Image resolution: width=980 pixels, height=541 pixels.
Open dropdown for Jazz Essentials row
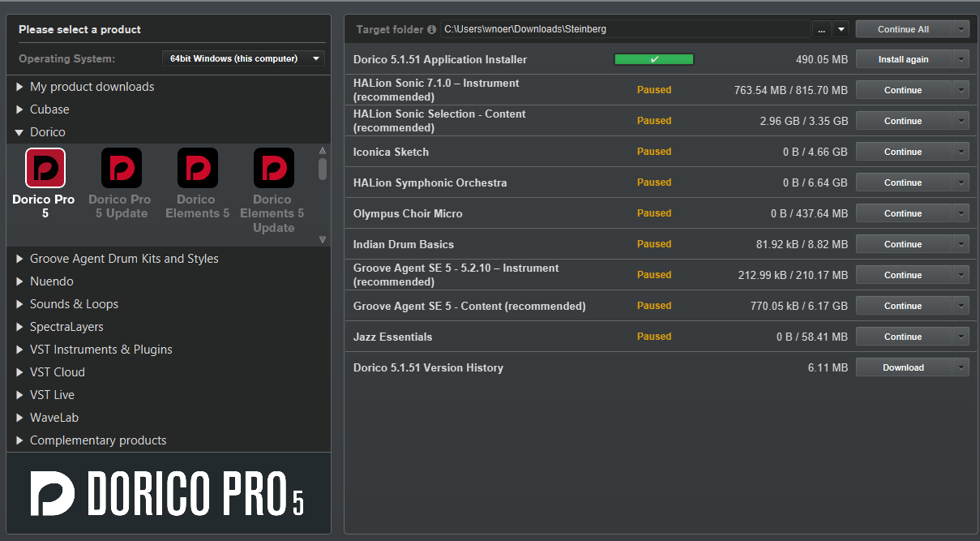[x=961, y=337]
